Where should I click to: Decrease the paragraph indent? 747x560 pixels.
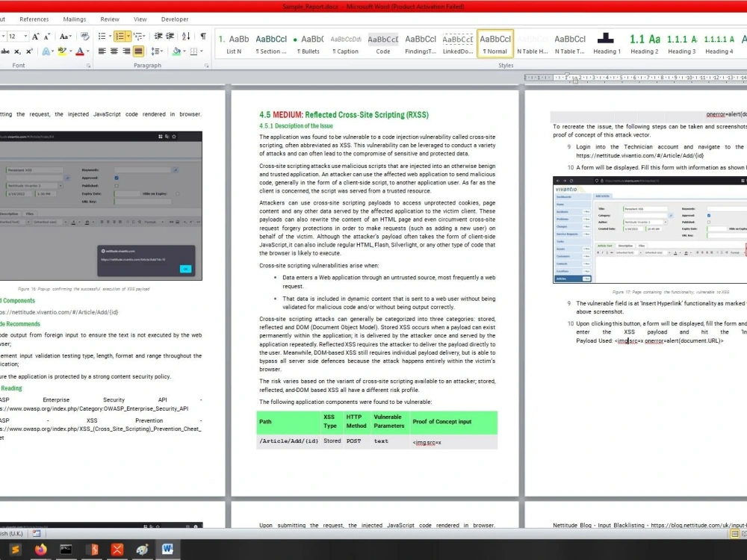158,36
